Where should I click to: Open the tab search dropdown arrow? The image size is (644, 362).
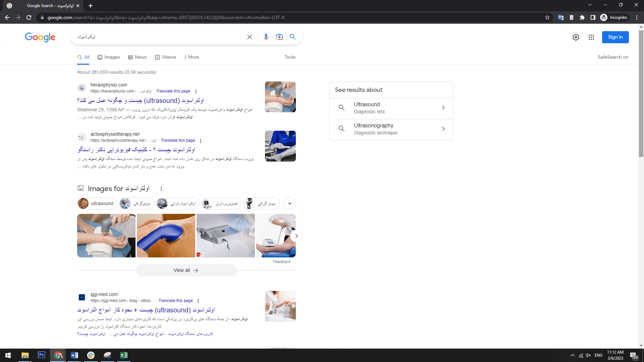point(590,5)
